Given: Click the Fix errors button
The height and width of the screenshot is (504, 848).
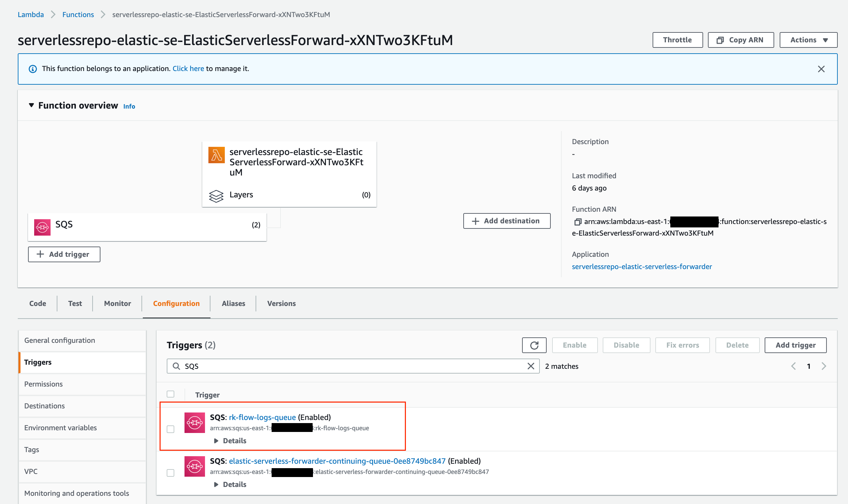Looking at the screenshot, I should coord(682,345).
